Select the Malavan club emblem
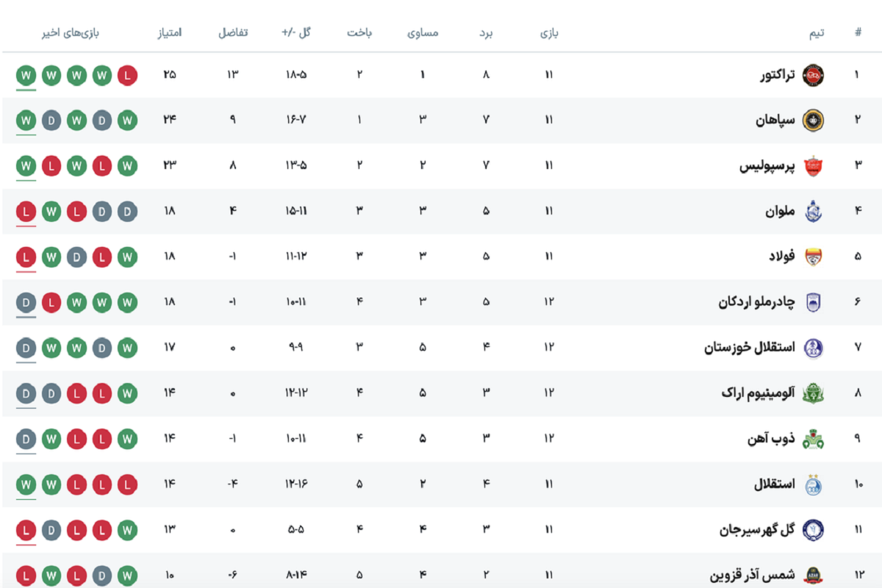 813,212
